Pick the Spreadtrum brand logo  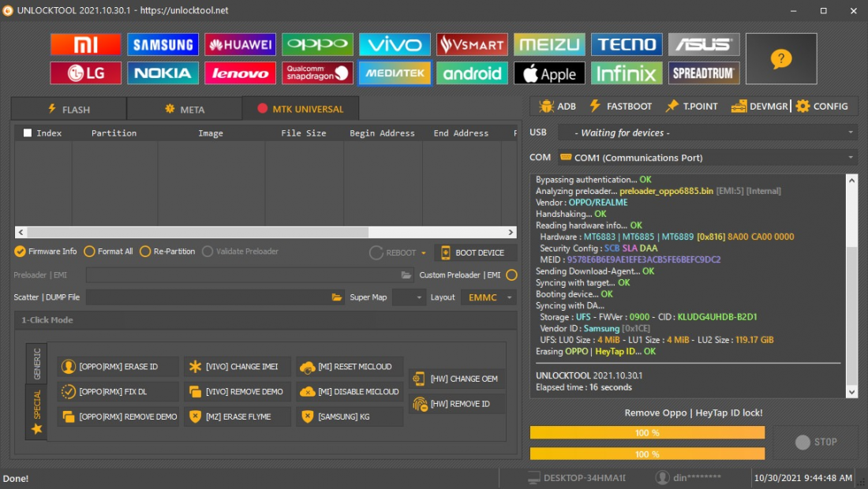(704, 73)
